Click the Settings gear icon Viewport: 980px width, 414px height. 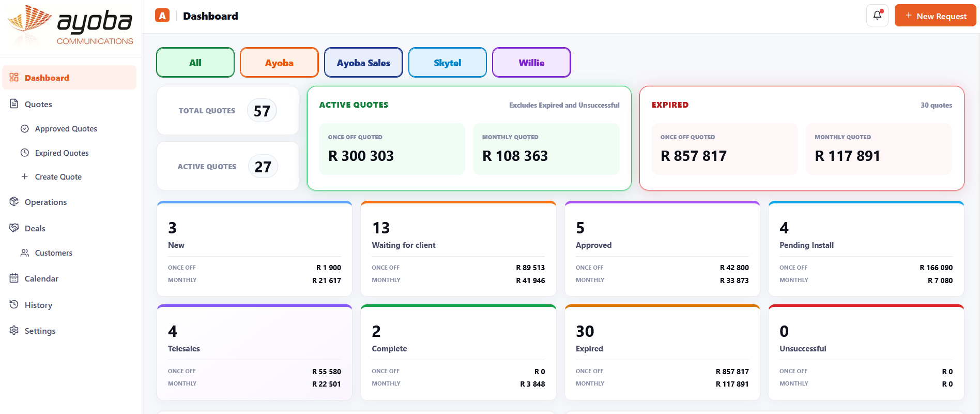tap(14, 331)
